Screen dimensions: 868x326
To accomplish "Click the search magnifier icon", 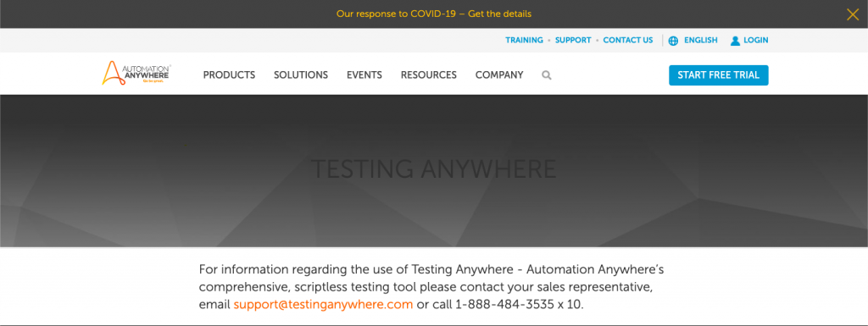I will pyautogui.click(x=547, y=75).
